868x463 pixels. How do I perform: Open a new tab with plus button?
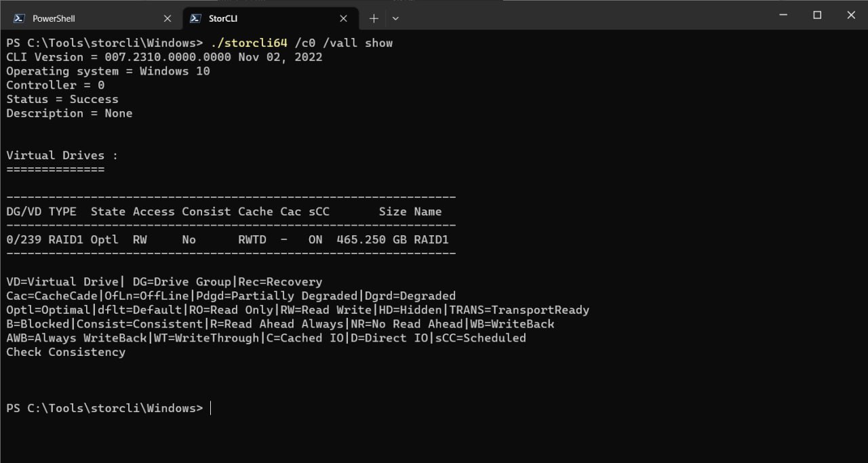pyautogui.click(x=373, y=18)
